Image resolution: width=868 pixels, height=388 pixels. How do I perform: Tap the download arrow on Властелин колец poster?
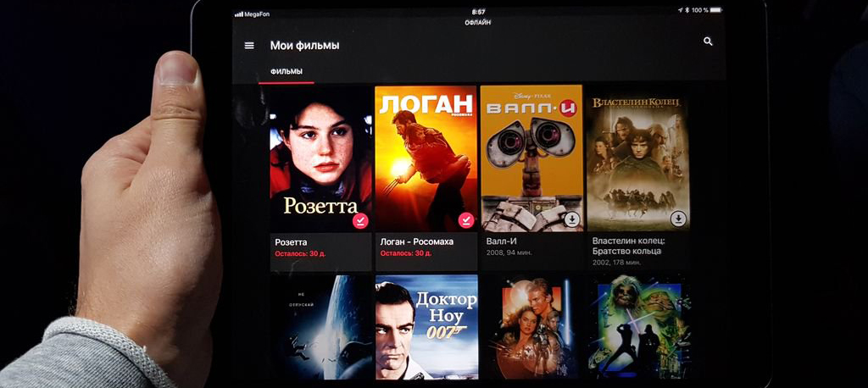678,219
